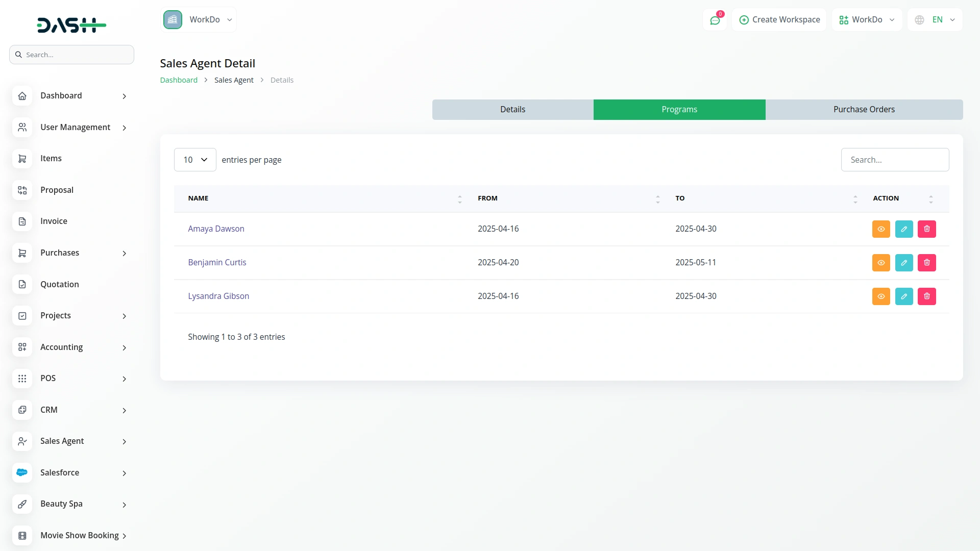
Task: Click the edit pencil icon for Amaya Dawson
Action: (903, 229)
